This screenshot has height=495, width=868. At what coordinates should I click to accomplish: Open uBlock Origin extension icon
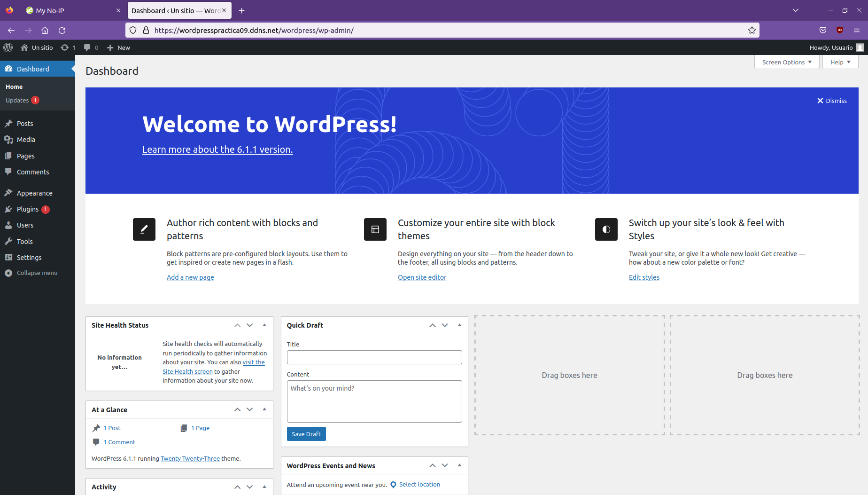pos(840,30)
